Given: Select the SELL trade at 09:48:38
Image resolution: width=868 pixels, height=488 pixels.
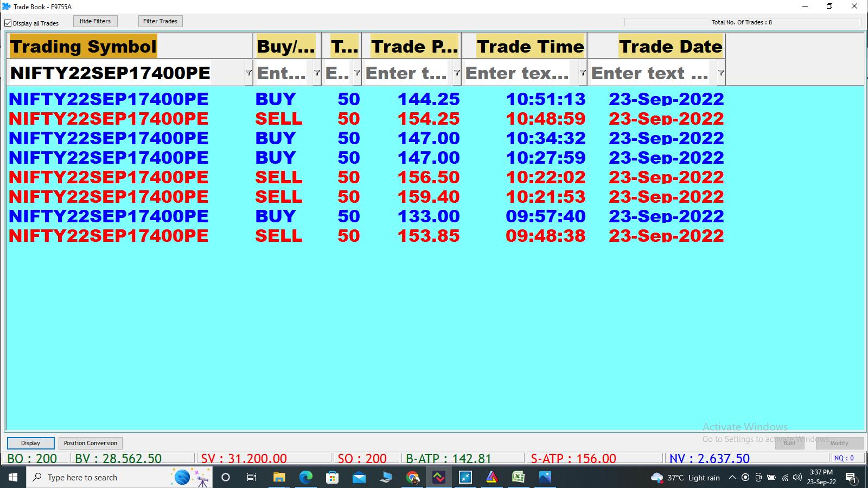Looking at the screenshot, I should pyautogui.click(x=366, y=236).
